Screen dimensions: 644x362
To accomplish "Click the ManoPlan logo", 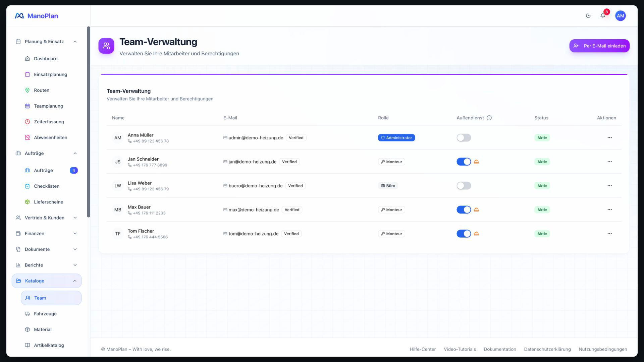I will pyautogui.click(x=36, y=16).
